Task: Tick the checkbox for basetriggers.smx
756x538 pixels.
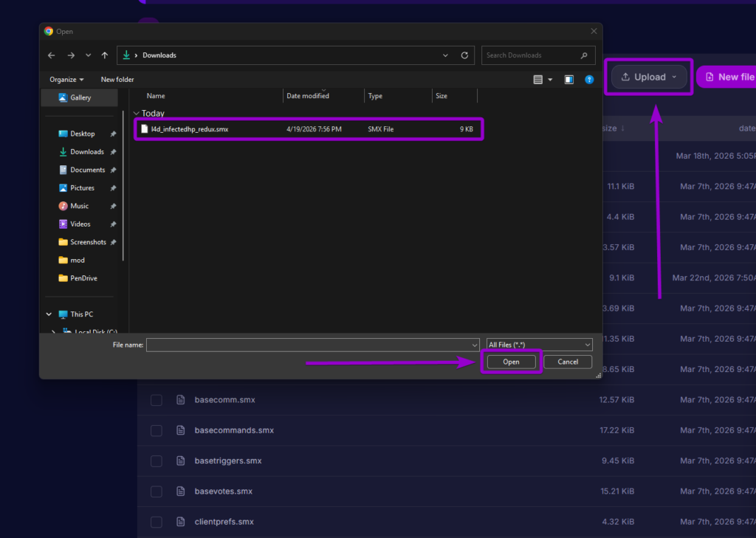Action: 156,461
